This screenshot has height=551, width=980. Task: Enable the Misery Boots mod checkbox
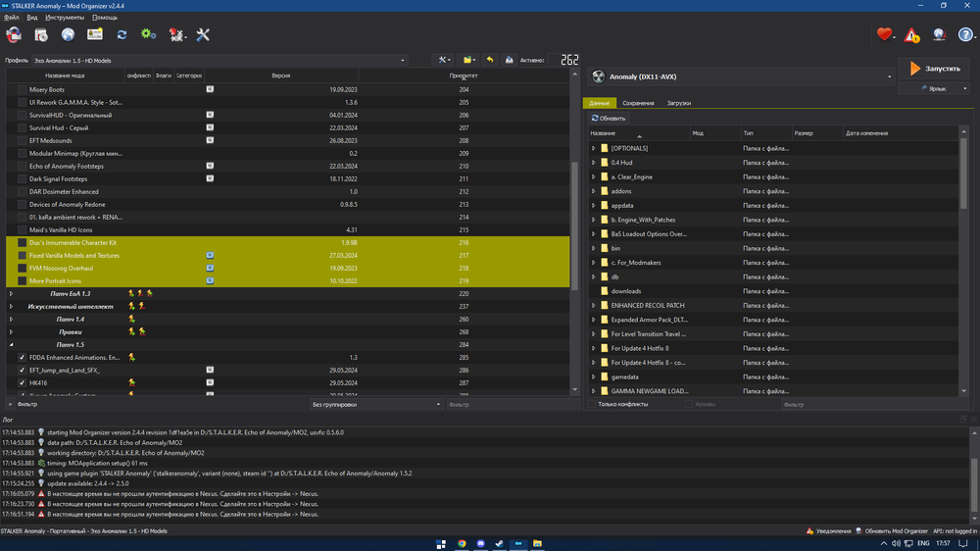22,89
